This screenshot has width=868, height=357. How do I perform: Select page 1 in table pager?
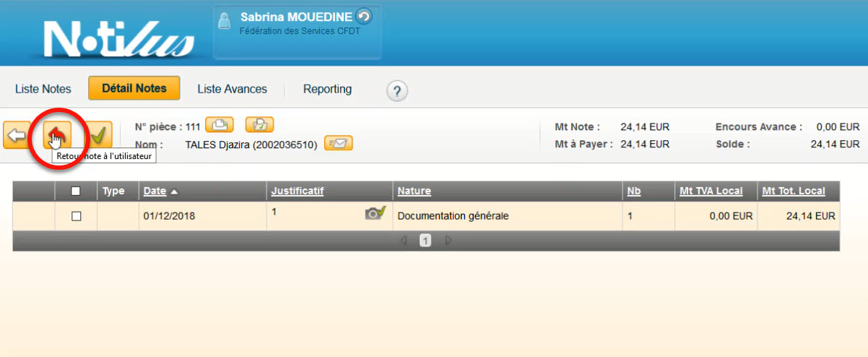(425, 241)
